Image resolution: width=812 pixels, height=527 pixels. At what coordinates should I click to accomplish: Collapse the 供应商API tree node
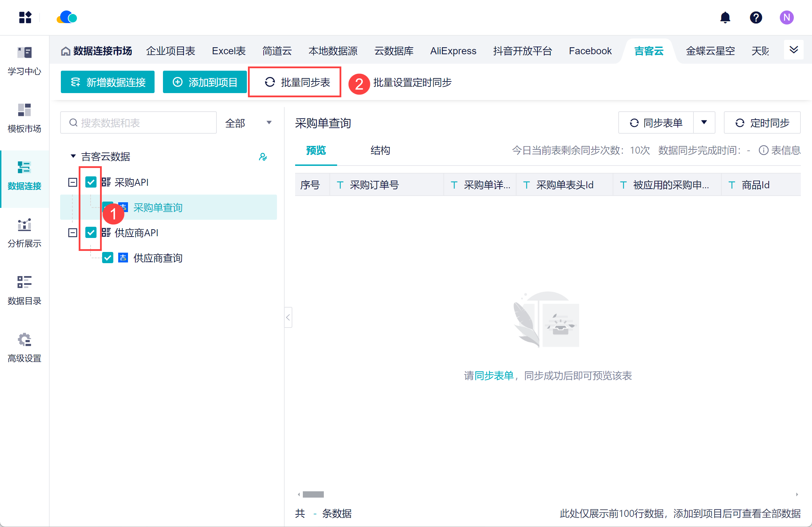(x=73, y=232)
